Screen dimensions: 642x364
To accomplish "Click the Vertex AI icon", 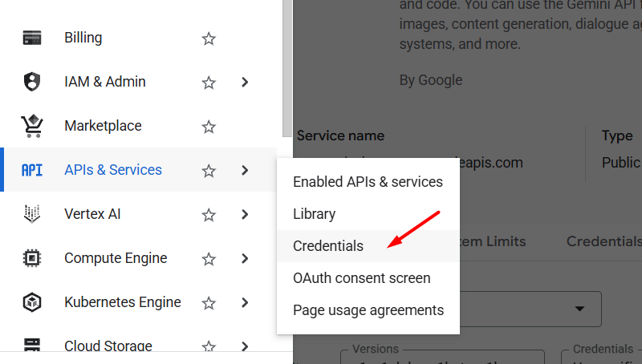I will pyautogui.click(x=32, y=214).
